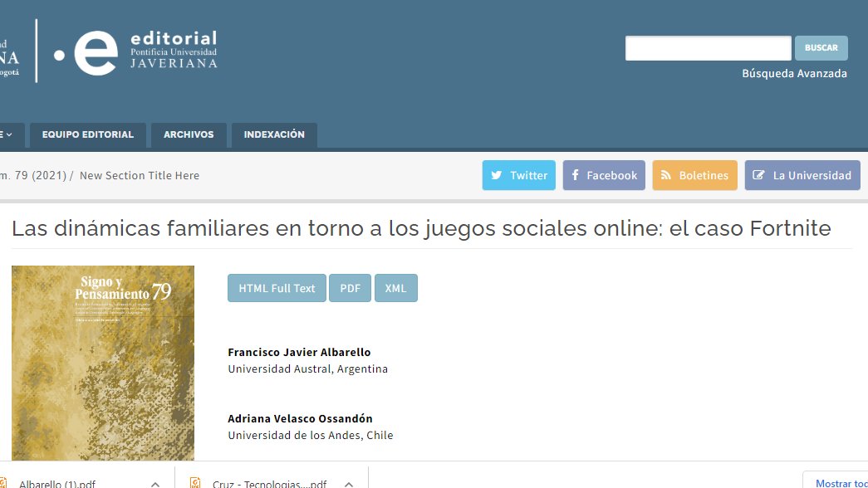Screen dimensions: 868x488
Task: Click the Buscar button
Action: point(821,48)
